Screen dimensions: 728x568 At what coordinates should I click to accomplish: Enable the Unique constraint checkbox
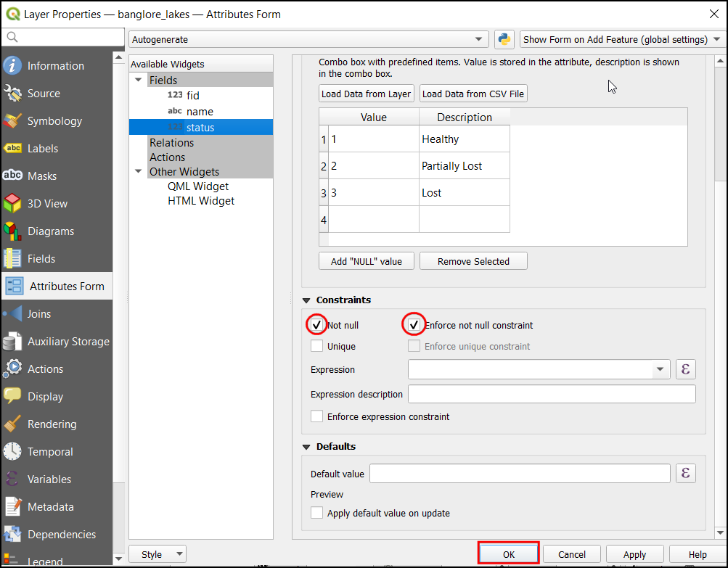316,346
